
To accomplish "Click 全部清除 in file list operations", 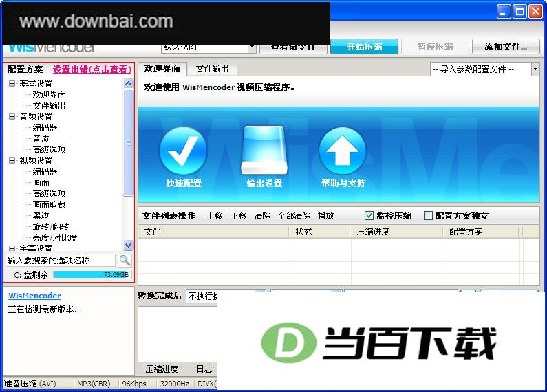I will 294,216.
